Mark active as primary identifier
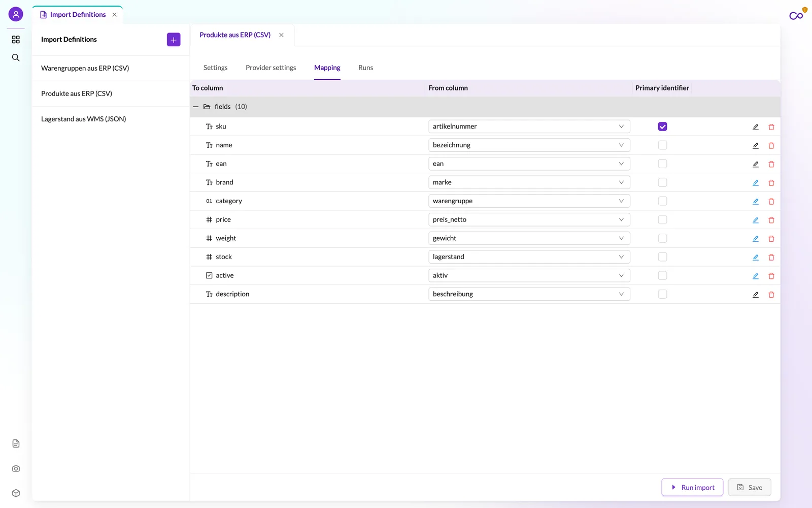The height and width of the screenshot is (508, 812). [x=662, y=275]
